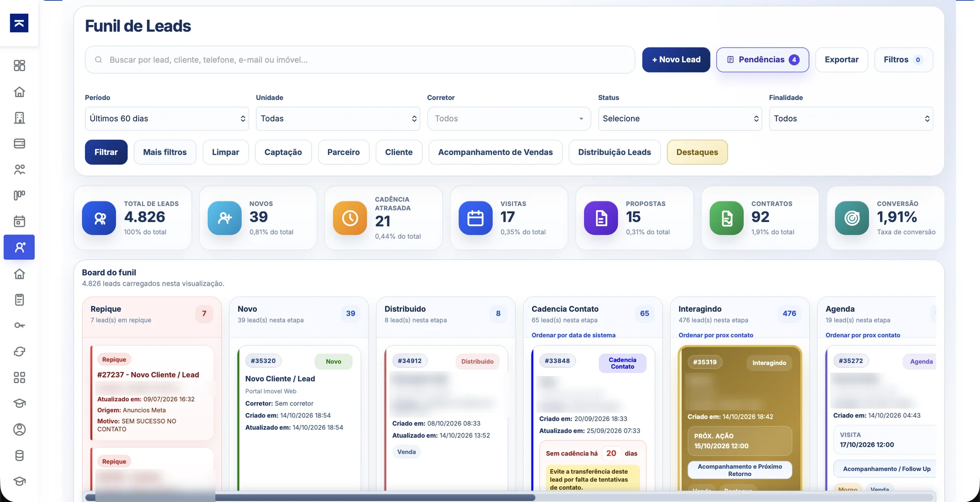Open the clipboard icon in the sidebar
Image resolution: width=980 pixels, height=502 pixels.
(x=19, y=300)
